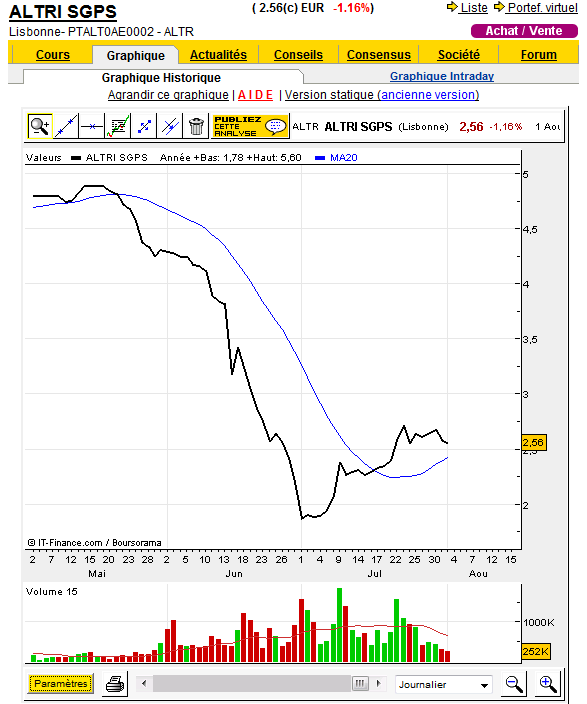This screenshot has height=704, width=587.
Task: Click the scrollbar left arrow
Action: (144, 684)
